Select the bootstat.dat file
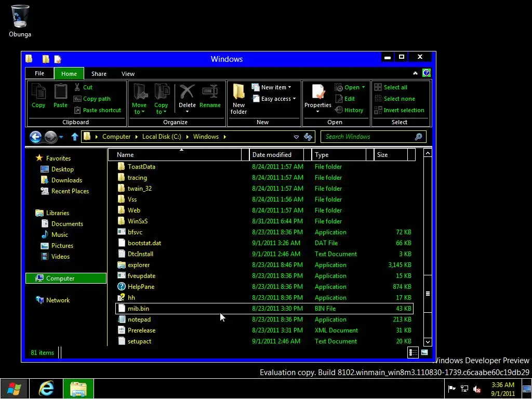Screen dimensions: 532x399 click(x=144, y=243)
